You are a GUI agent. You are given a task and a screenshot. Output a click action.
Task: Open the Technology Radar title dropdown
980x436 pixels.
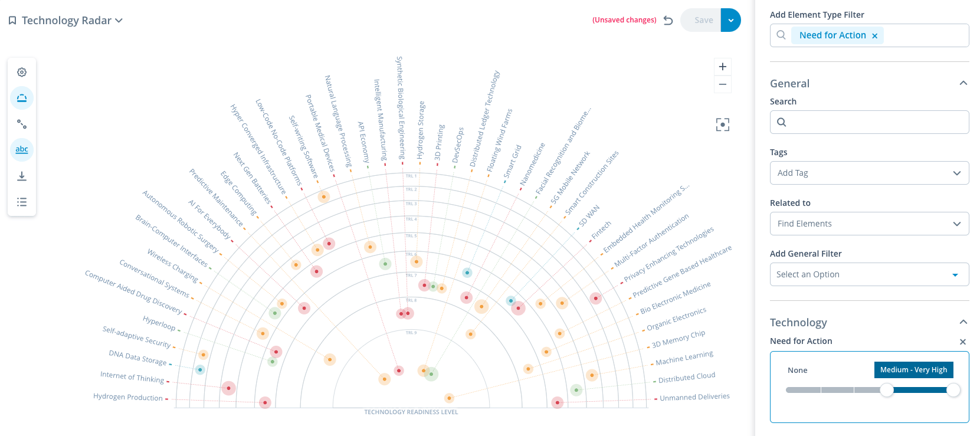click(x=119, y=21)
